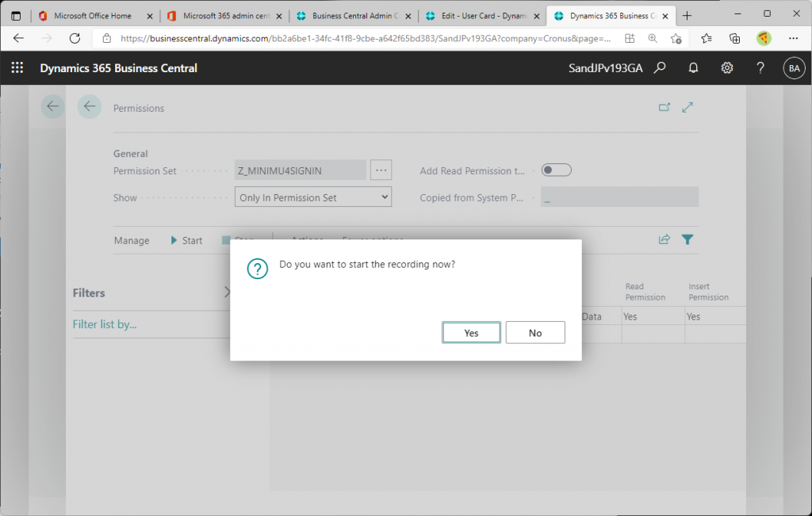The width and height of the screenshot is (812, 516).
Task: Share the permissions list
Action: (664, 239)
